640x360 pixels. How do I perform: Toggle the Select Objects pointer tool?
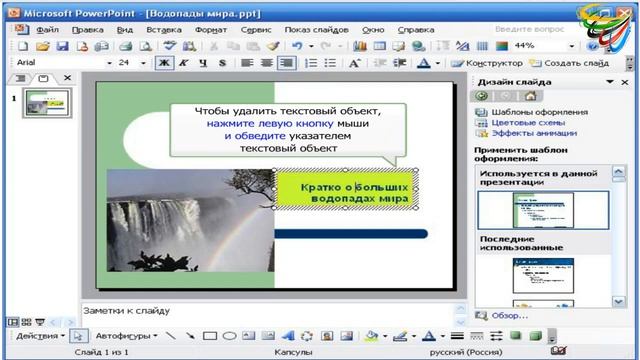[x=78, y=336]
